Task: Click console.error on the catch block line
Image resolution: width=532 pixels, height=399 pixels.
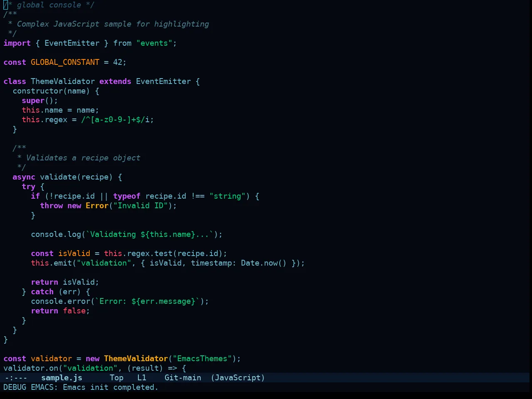Action: tap(61, 301)
